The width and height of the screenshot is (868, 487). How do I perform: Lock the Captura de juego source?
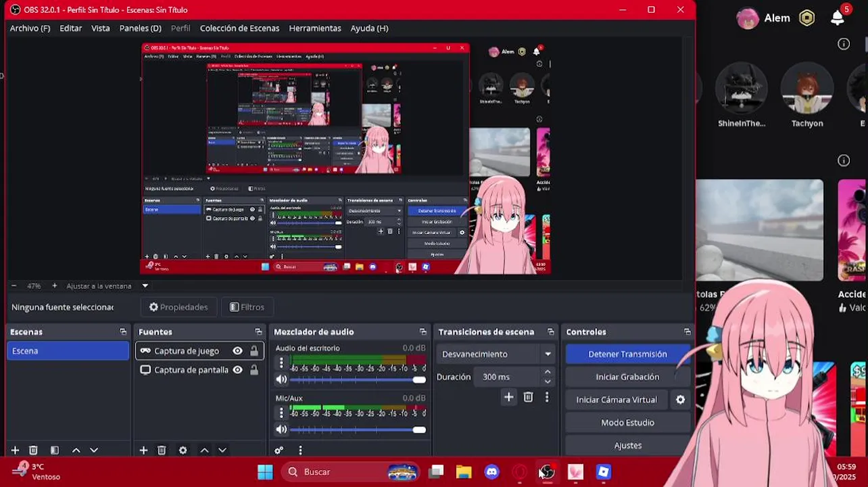click(x=254, y=351)
